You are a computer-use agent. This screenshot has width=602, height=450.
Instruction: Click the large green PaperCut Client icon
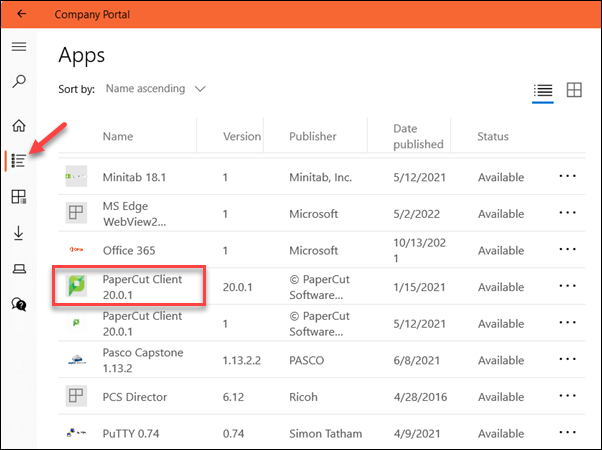tap(76, 286)
